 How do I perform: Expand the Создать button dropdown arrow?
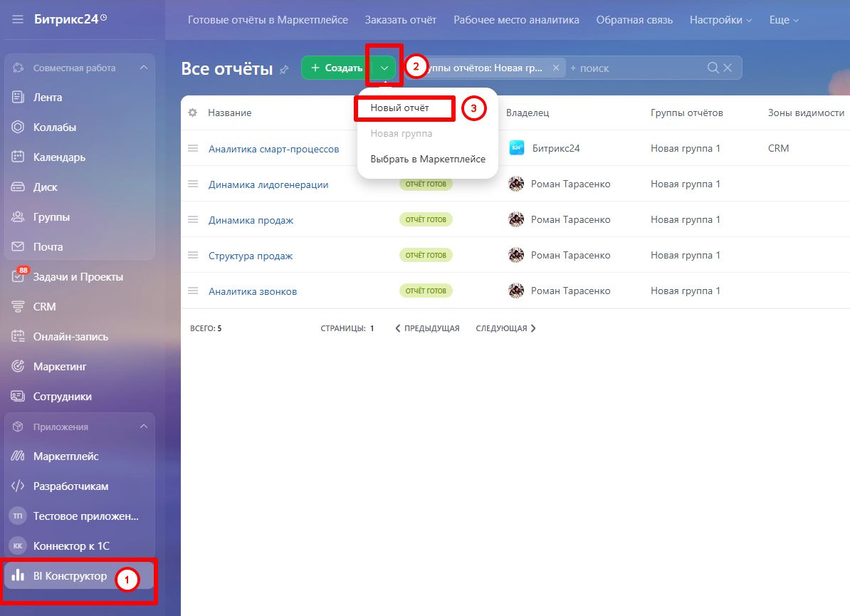[x=384, y=68]
